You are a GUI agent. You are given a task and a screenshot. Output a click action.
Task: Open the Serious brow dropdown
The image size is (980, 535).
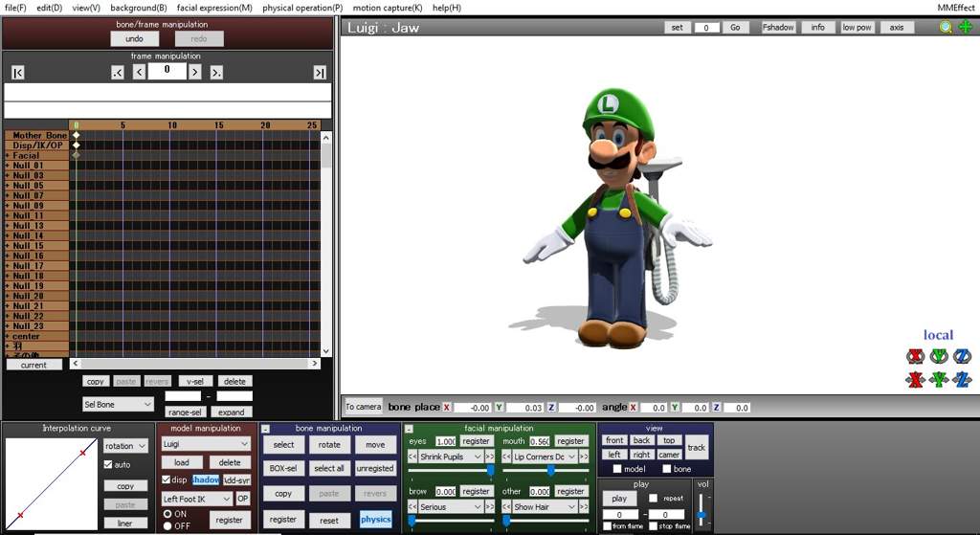coord(452,507)
